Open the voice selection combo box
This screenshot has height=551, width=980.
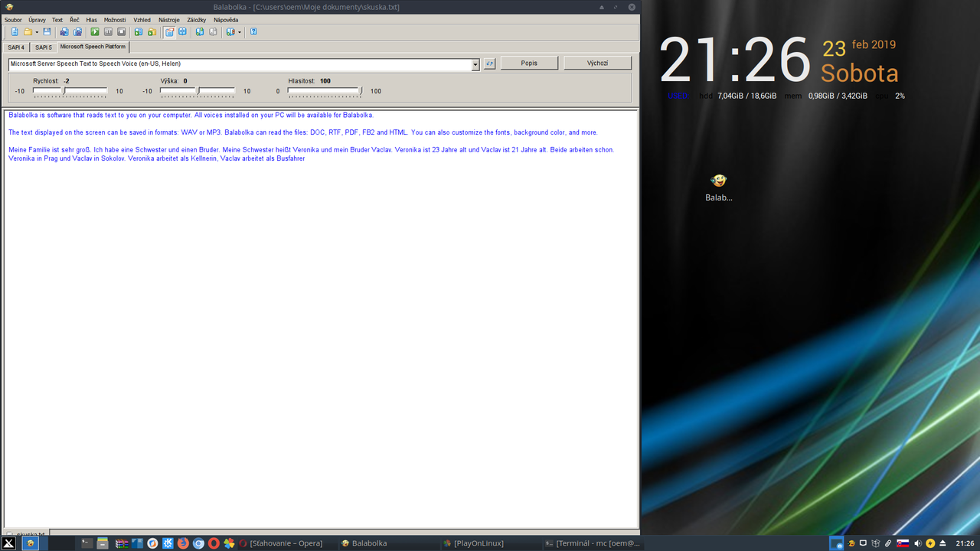coord(244,64)
